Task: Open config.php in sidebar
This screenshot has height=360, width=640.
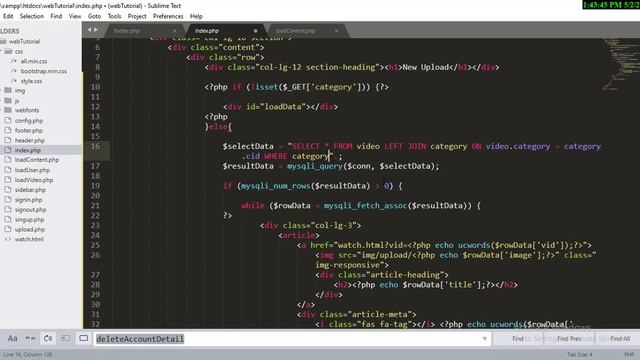Action: click(x=29, y=120)
